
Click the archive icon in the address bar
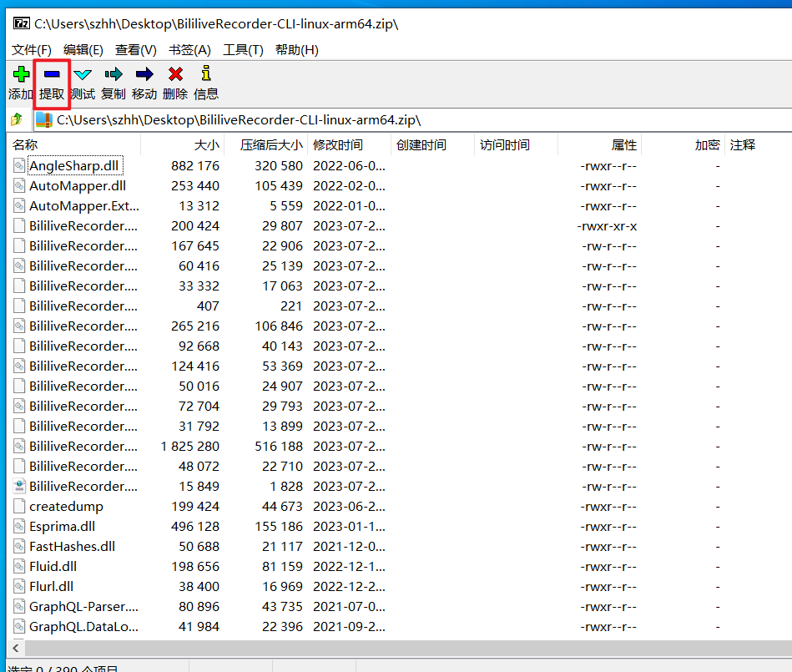pyautogui.click(x=44, y=119)
